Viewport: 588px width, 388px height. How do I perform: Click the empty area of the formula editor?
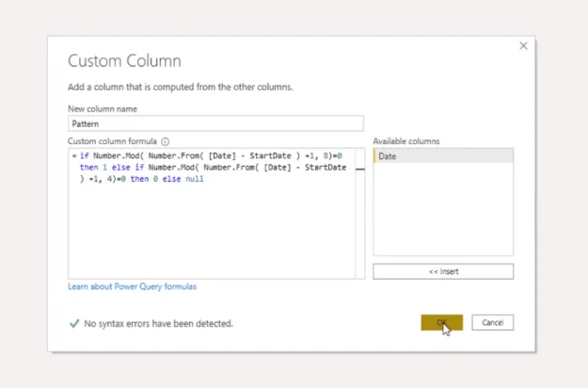(212, 231)
